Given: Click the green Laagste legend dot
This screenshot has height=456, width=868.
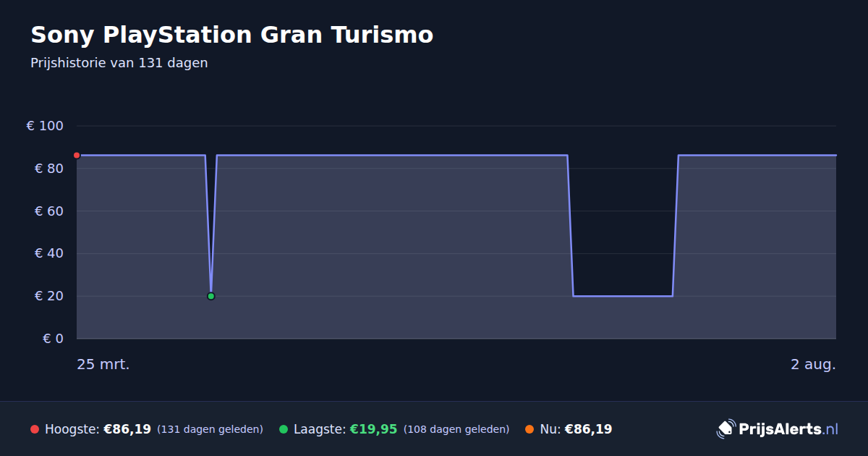Looking at the screenshot, I should pyautogui.click(x=284, y=429).
